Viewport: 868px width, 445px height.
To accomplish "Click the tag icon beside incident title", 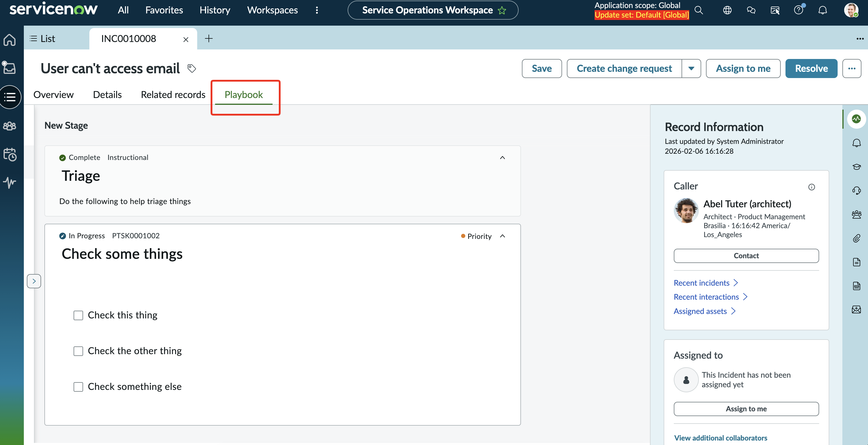I will pyautogui.click(x=192, y=69).
